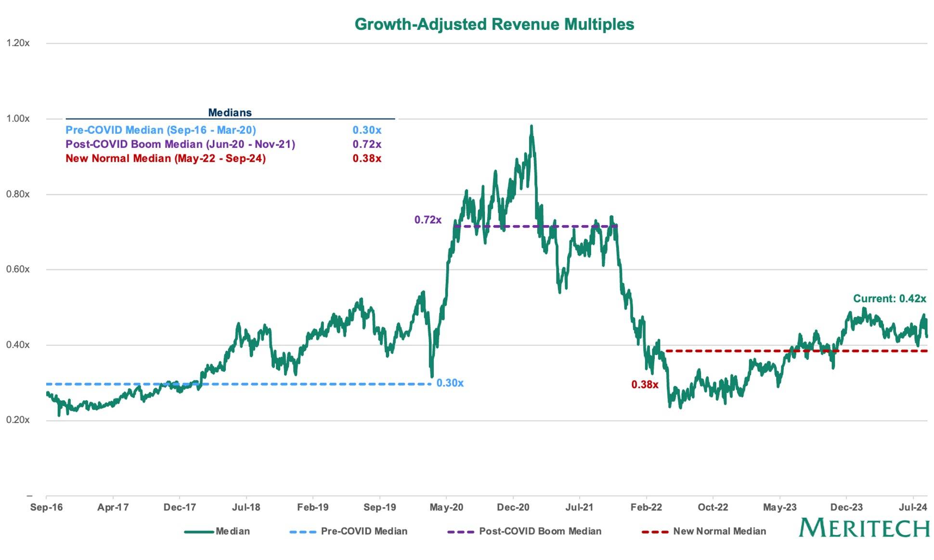Select New Normal Median (May-22 - Sep-24) row
This screenshot has width=934, height=560.
pos(223,158)
